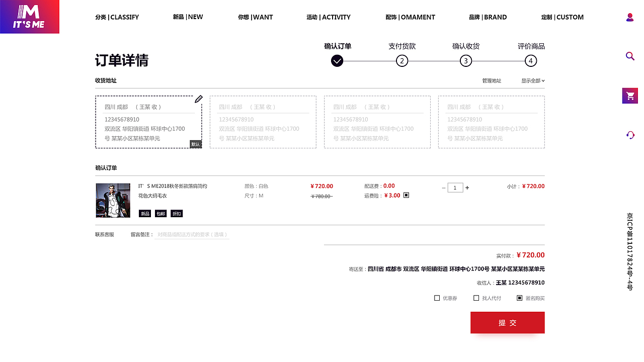Open the 分类 CLASSIFY menu
Image resolution: width=644 pixels, height=362 pixels.
pyautogui.click(x=117, y=17)
